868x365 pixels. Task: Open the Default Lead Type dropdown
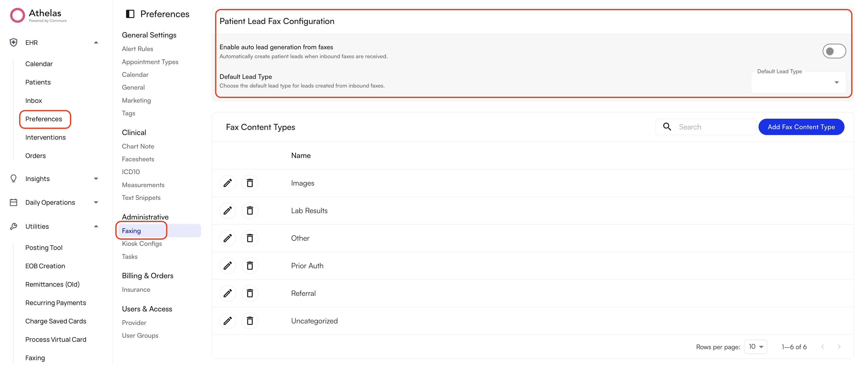click(798, 82)
